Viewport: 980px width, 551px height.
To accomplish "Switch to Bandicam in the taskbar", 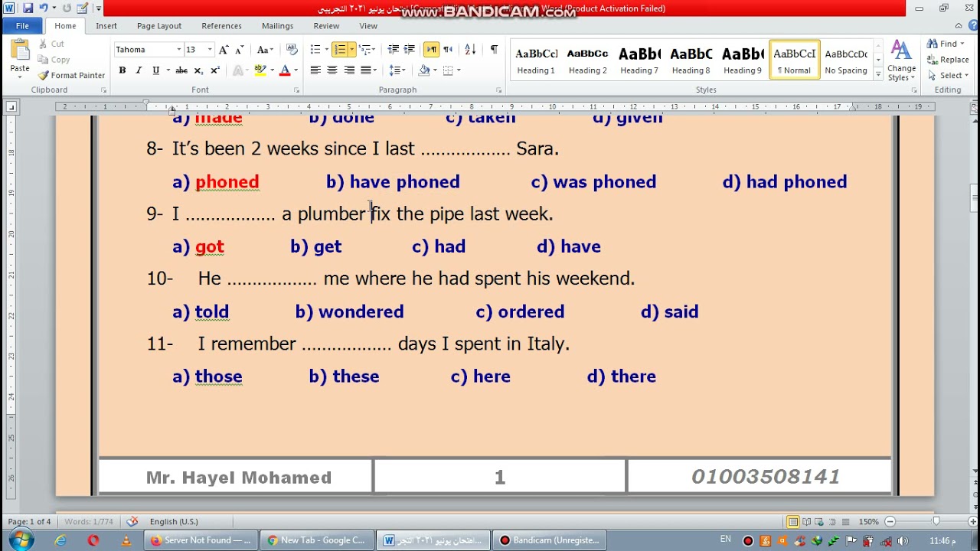I will click(x=547, y=540).
